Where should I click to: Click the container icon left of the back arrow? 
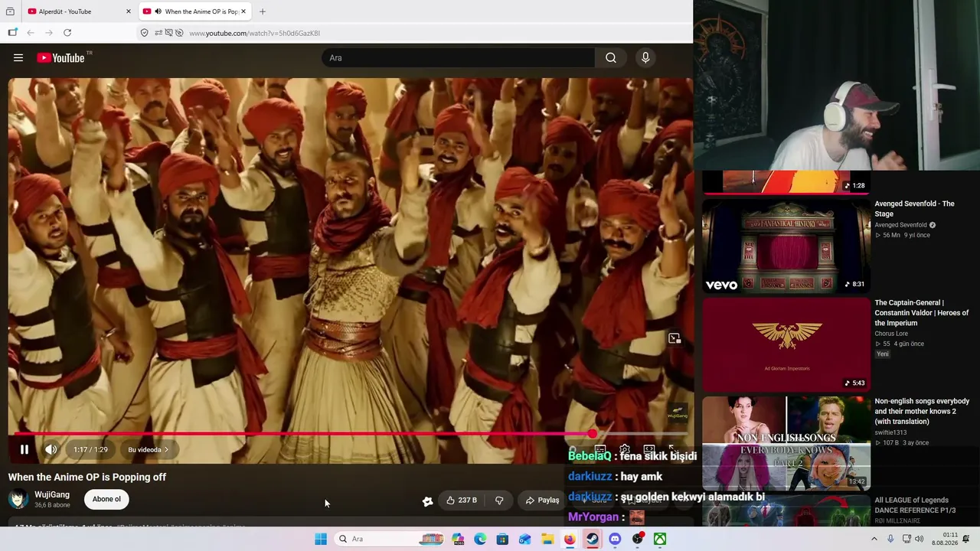coord(12,33)
